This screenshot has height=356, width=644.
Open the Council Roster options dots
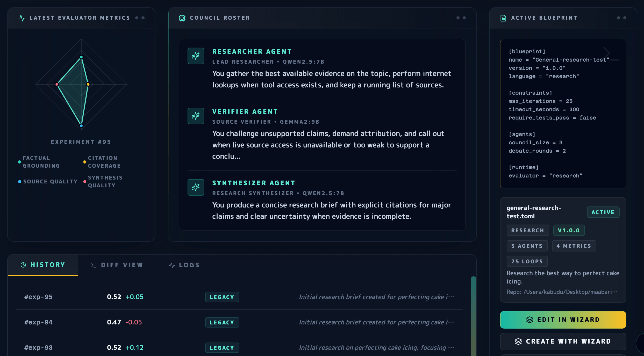pos(461,18)
